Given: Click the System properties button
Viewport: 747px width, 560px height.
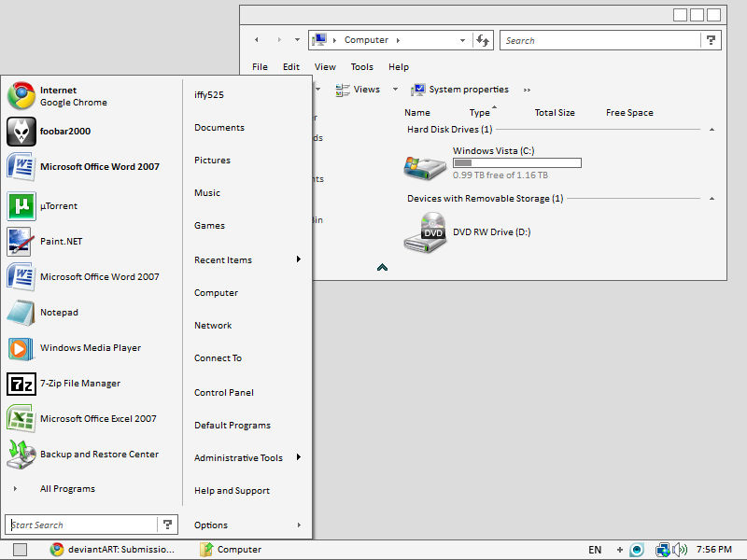Looking at the screenshot, I should point(459,90).
